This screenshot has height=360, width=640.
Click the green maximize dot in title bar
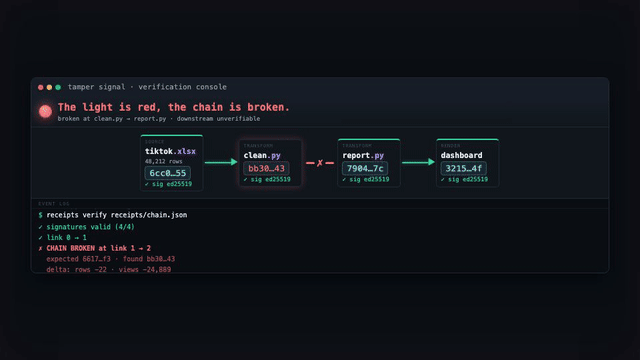[58, 87]
